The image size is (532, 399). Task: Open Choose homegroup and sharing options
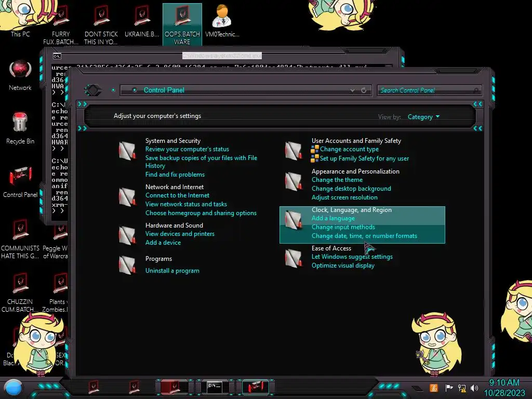[201, 212]
